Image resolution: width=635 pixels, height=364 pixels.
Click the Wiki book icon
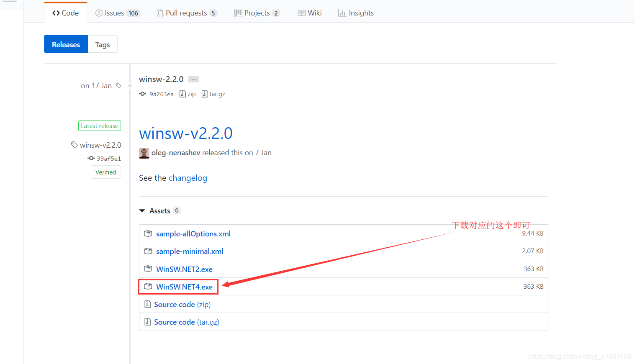click(x=301, y=13)
